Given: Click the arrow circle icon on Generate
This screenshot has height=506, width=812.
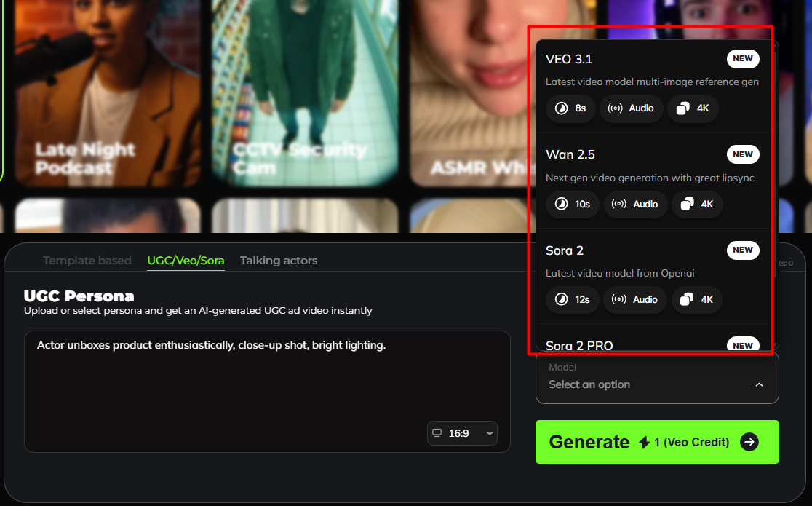Looking at the screenshot, I should tap(749, 442).
